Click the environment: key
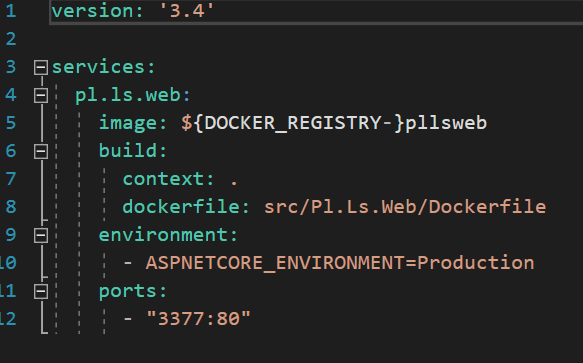Image resolution: width=583 pixels, height=363 pixels. [x=168, y=235]
